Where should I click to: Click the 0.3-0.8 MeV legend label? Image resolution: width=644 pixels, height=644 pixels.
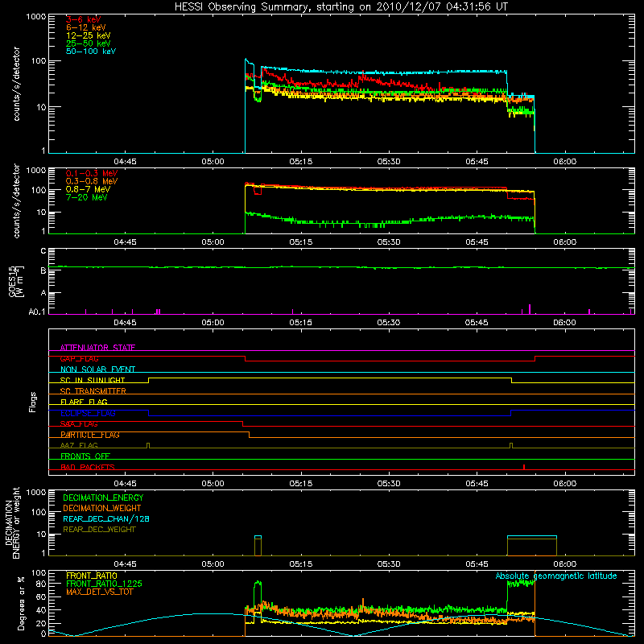tap(92, 181)
